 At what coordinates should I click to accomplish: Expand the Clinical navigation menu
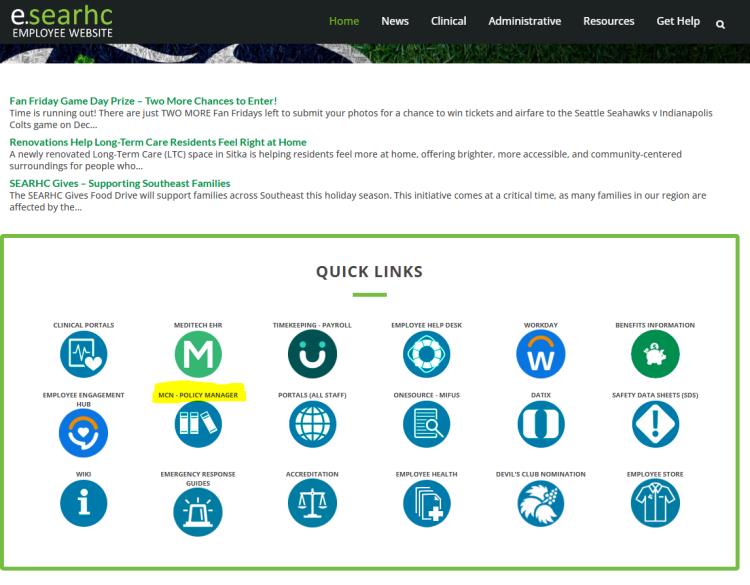point(448,21)
